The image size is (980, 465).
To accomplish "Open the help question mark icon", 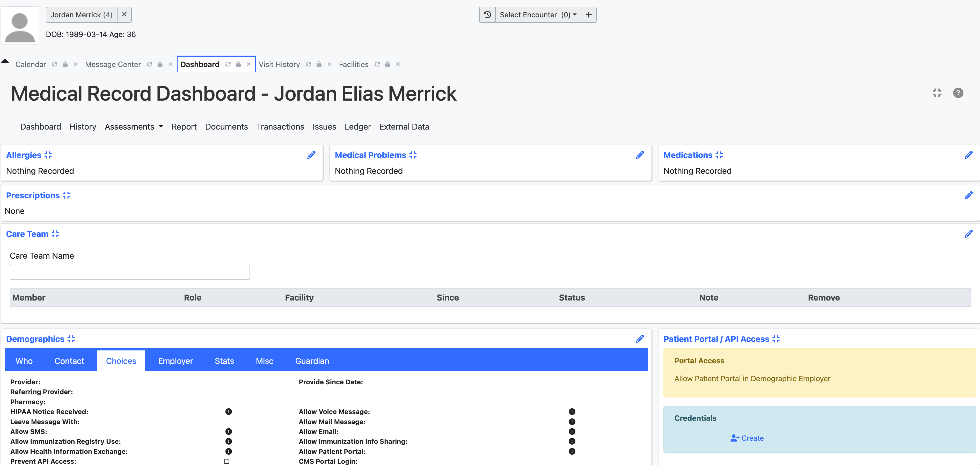I will (x=958, y=93).
